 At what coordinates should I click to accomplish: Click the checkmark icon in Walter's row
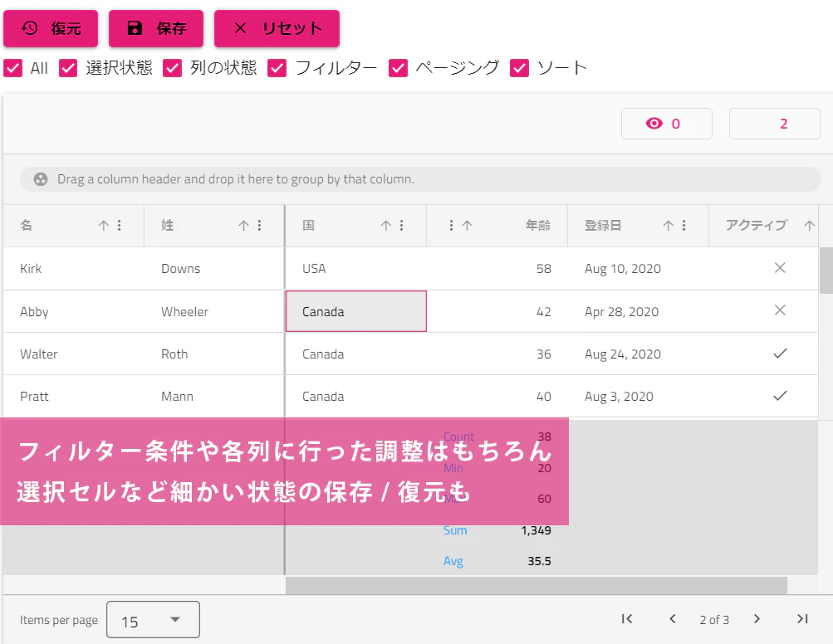tap(780, 354)
